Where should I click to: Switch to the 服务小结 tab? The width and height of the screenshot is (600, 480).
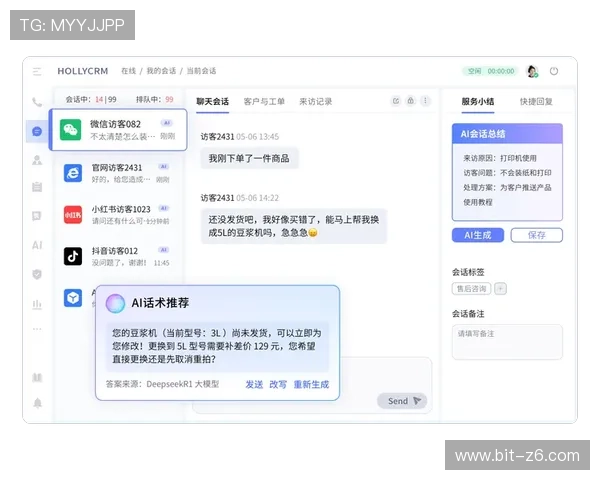tap(478, 102)
